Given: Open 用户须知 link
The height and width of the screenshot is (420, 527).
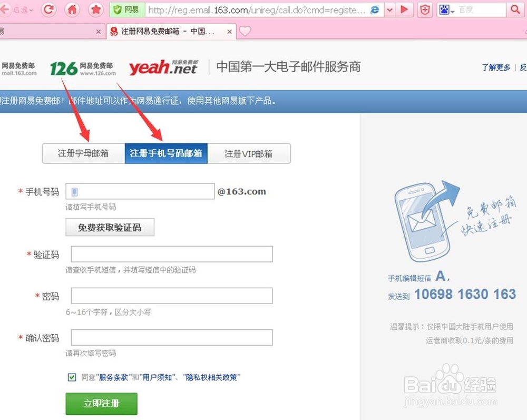Looking at the screenshot, I should pyautogui.click(x=157, y=377).
